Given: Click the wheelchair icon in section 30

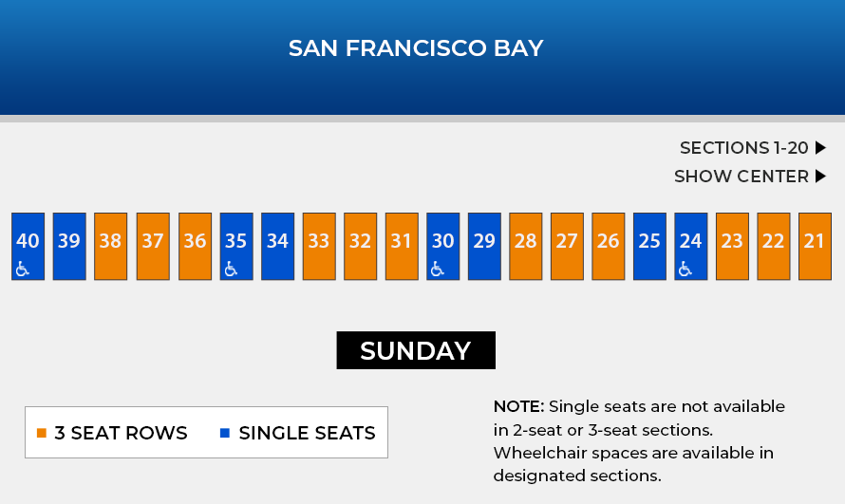Looking at the screenshot, I should pyautogui.click(x=437, y=270).
